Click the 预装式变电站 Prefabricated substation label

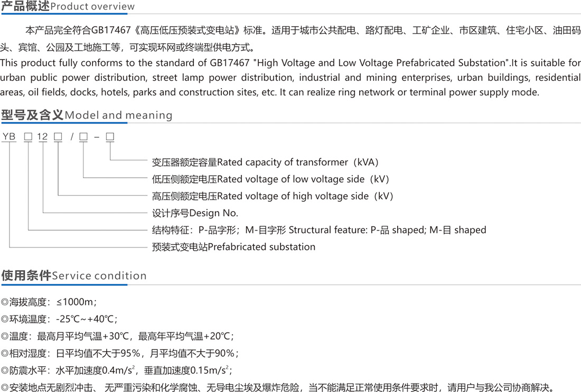click(234, 247)
